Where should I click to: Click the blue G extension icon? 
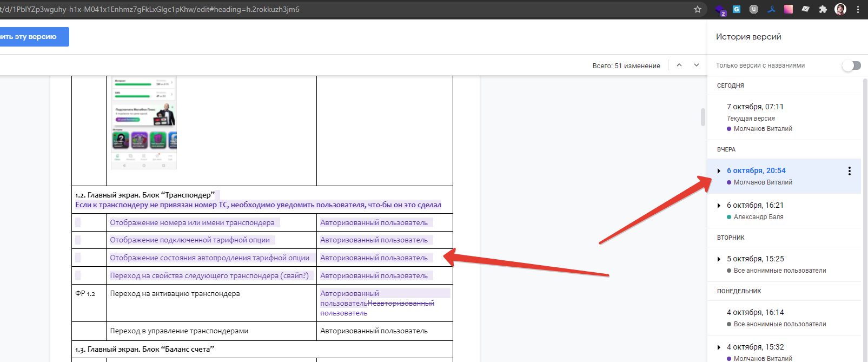coord(737,9)
